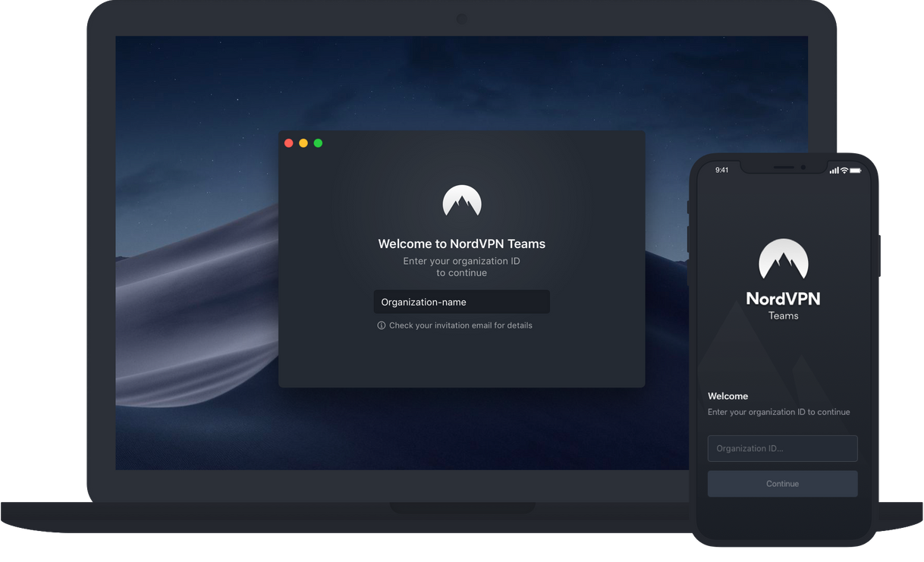Image resolution: width=924 pixels, height=562 pixels.
Task: Click the desktop's "Enter your organization ID" subtitle
Action: pos(461,262)
